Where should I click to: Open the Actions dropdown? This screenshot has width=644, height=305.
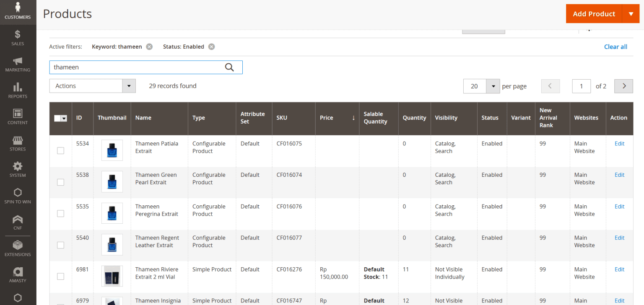tap(93, 86)
